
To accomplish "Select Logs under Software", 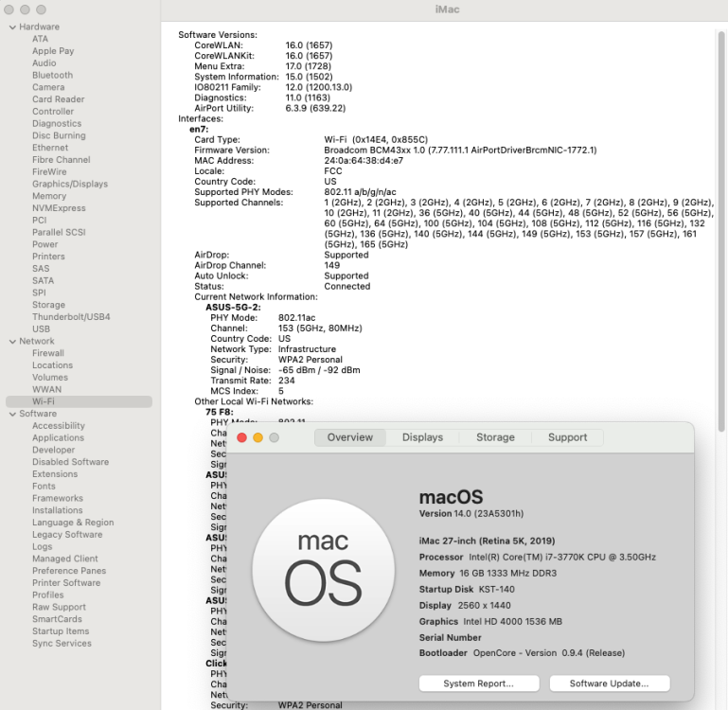I will (43, 546).
